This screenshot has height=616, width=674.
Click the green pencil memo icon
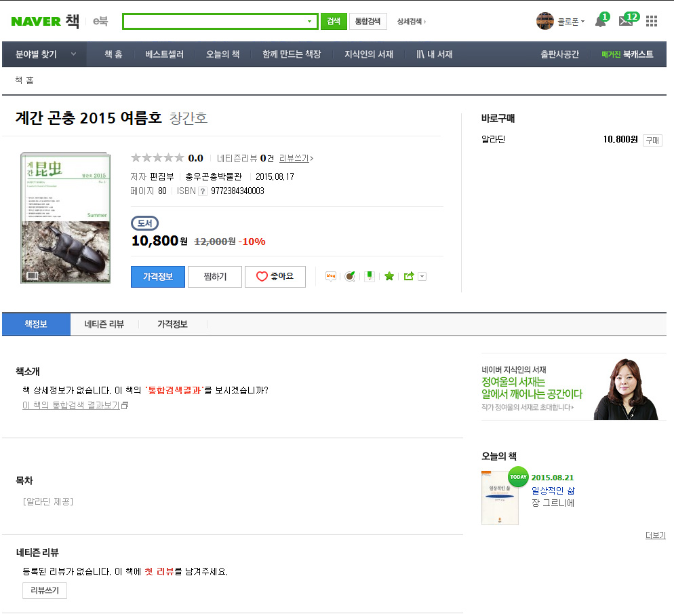[x=370, y=276]
